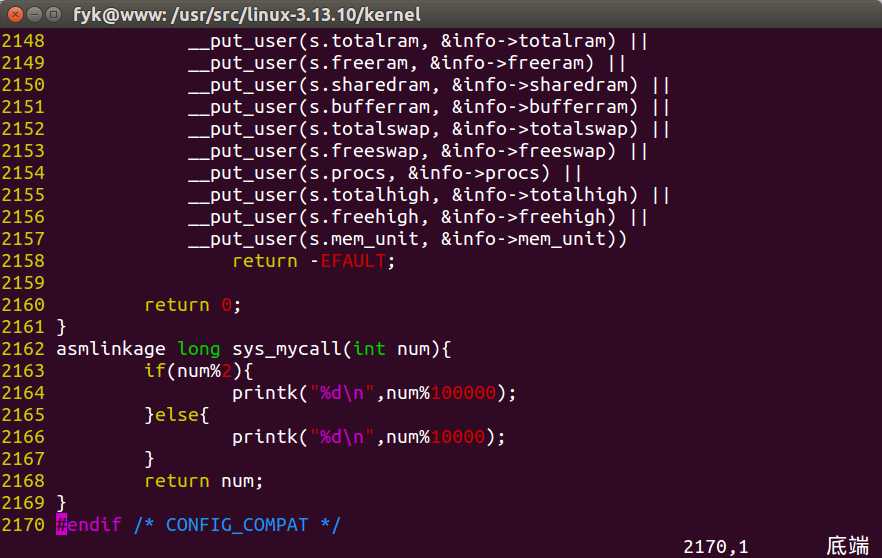The image size is (882, 558).
Task: Minimize the terminal window
Action: [x=35, y=14]
